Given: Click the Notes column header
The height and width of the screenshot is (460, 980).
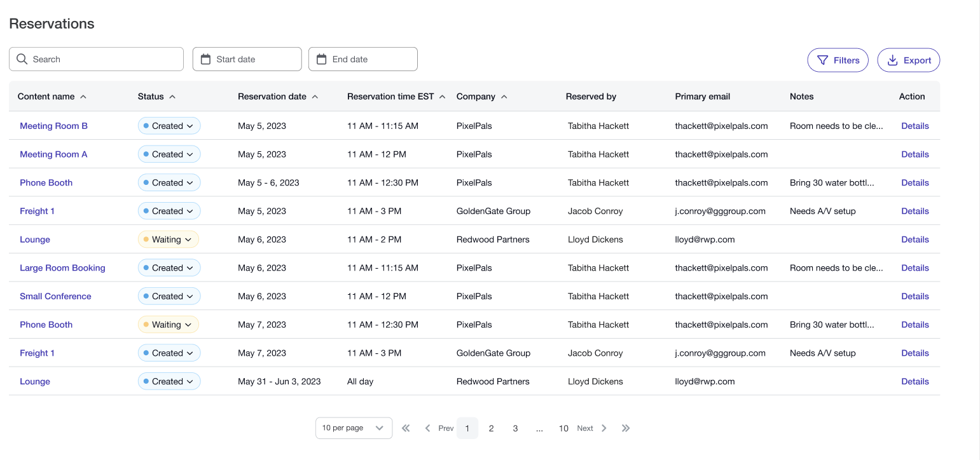Looking at the screenshot, I should pos(802,97).
